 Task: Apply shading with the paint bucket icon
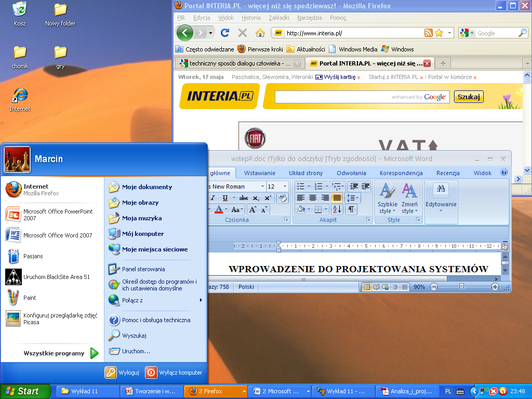coord(301,209)
